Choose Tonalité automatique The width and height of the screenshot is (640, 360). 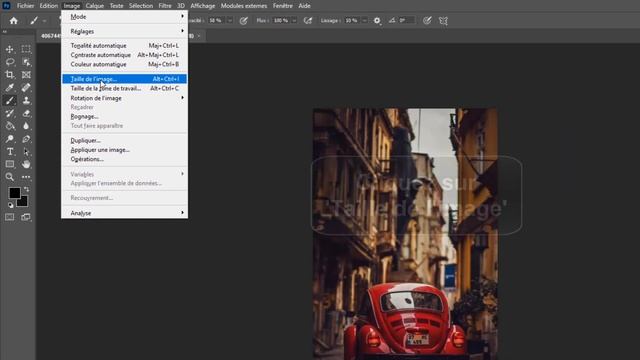pyautogui.click(x=124, y=46)
